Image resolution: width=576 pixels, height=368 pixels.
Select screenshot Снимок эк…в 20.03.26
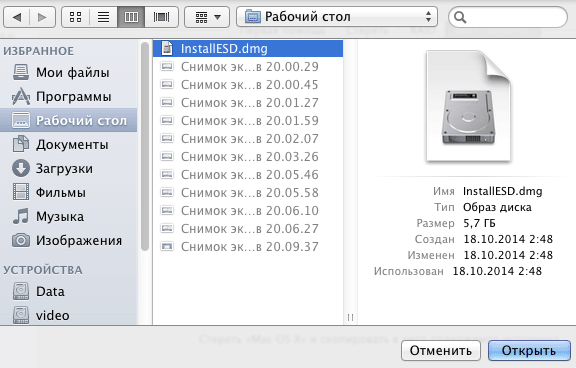click(x=248, y=156)
